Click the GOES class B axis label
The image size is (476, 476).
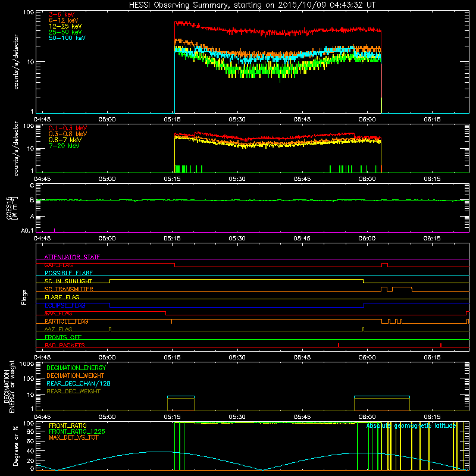[32, 200]
